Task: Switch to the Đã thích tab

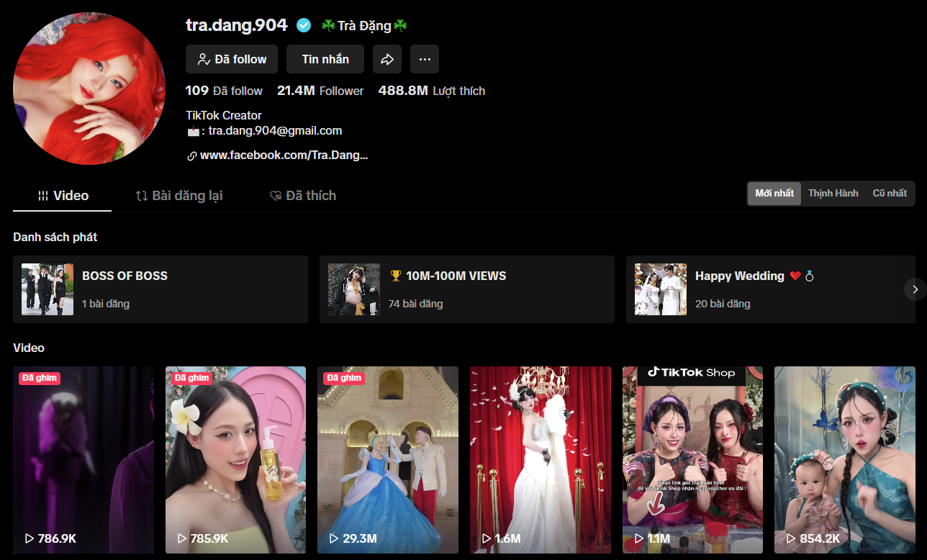Action: (303, 196)
